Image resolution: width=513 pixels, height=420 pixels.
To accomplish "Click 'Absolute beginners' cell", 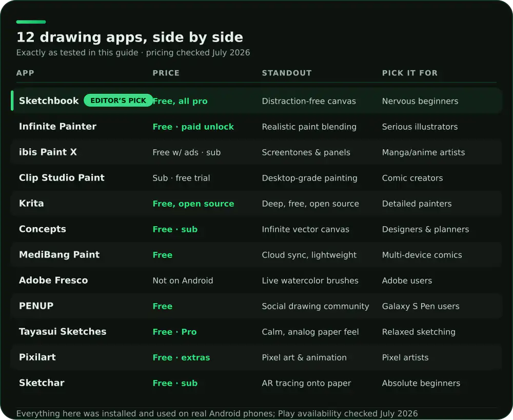I will click(x=421, y=383).
